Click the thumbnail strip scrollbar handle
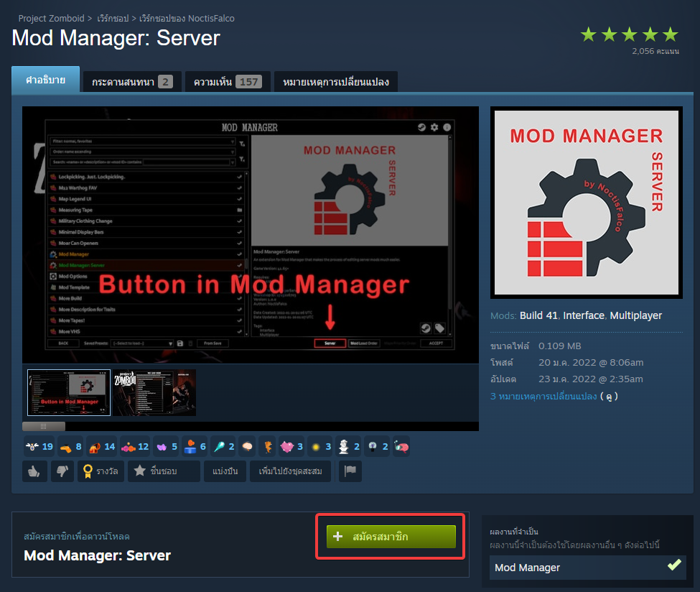The image size is (700, 592). (x=44, y=426)
